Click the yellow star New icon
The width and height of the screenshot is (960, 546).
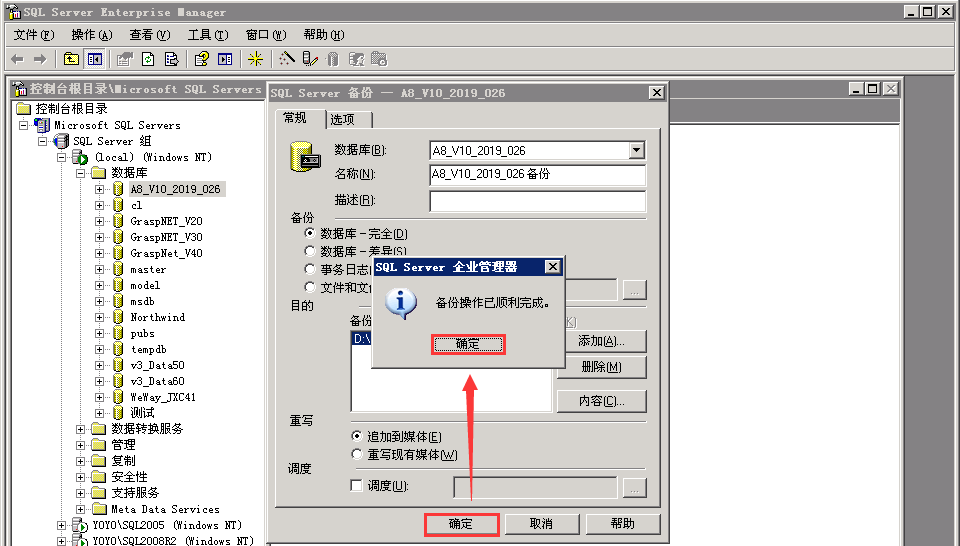coord(255,59)
